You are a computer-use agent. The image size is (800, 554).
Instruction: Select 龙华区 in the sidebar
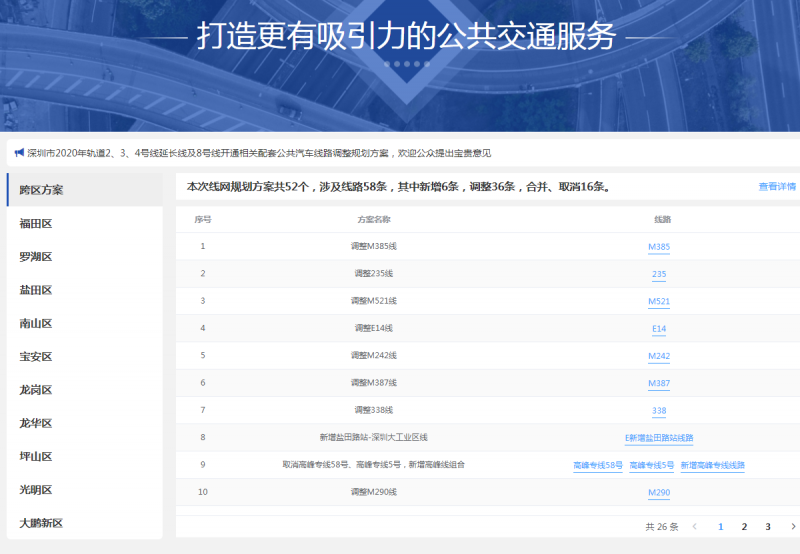36,423
